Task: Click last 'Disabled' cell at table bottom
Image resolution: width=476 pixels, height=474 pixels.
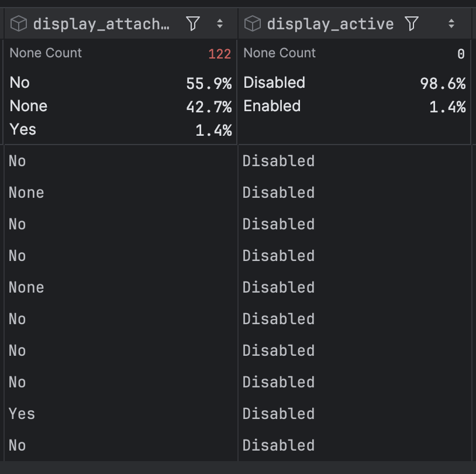Action: pyautogui.click(x=354, y=445)
